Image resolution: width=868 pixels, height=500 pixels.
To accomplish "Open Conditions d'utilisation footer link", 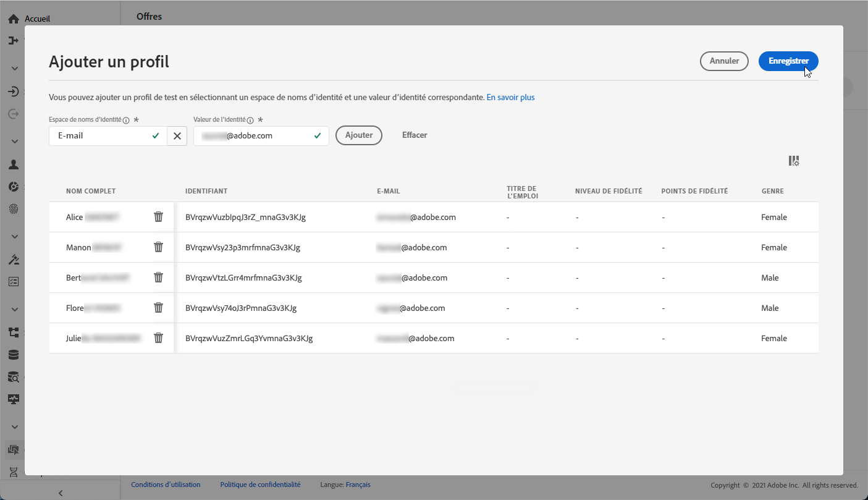I will click(x=166, y=485).
